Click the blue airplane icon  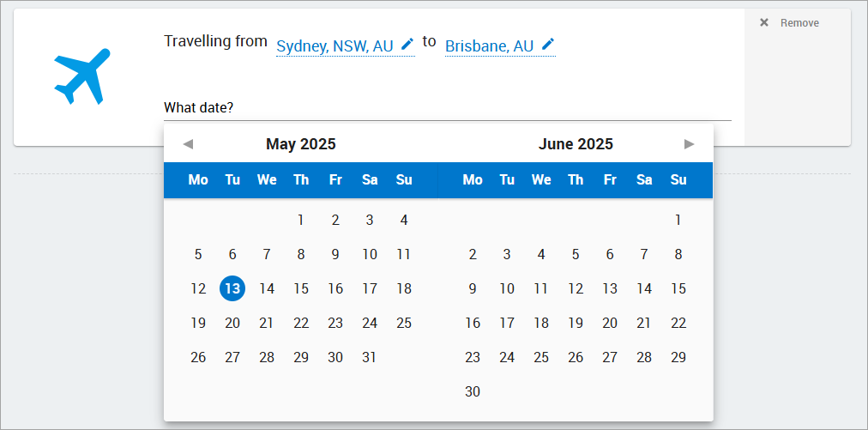coord(82,76)
